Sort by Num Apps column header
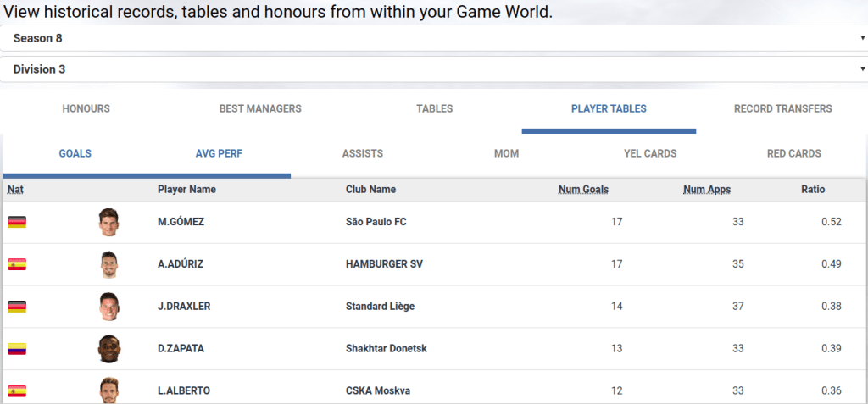Image resolution: width=868 pixels, height=404 pixels. [x=707, y=190]
